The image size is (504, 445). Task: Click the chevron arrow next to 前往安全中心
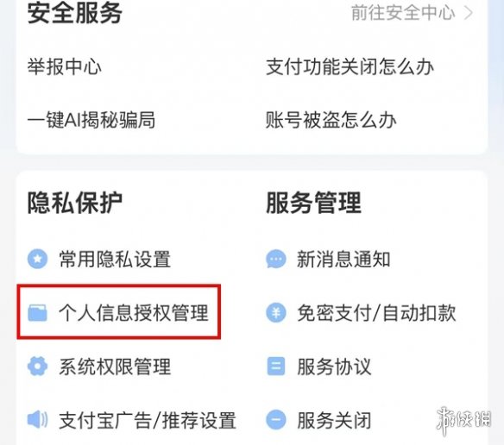point(469,13)
